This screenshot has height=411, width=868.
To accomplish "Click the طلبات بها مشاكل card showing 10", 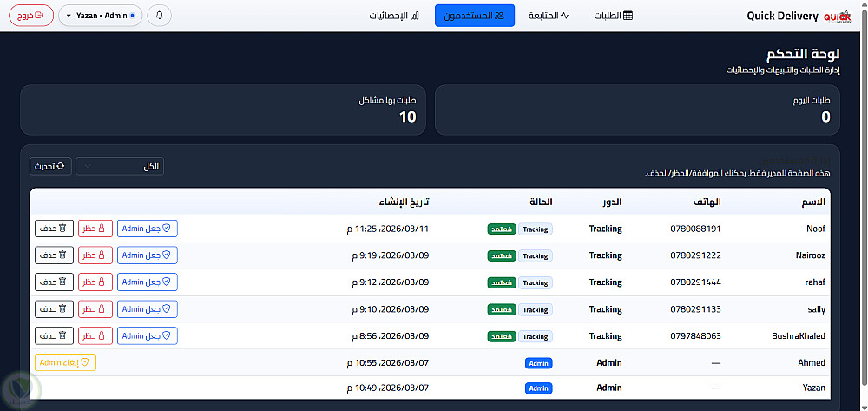I will point(223,109).
